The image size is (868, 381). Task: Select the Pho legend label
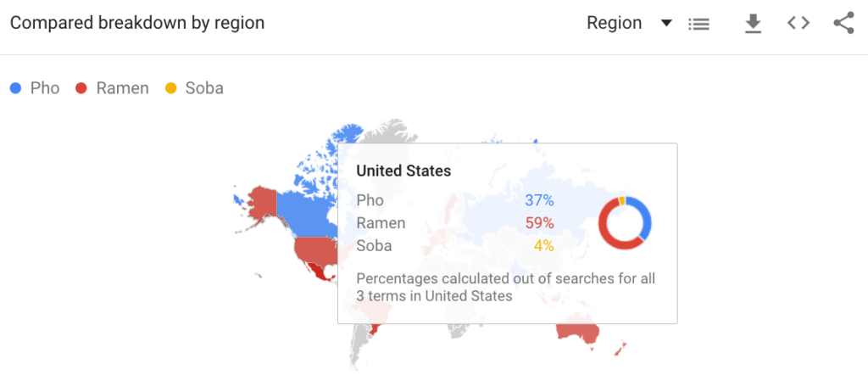tap(45, 88)
